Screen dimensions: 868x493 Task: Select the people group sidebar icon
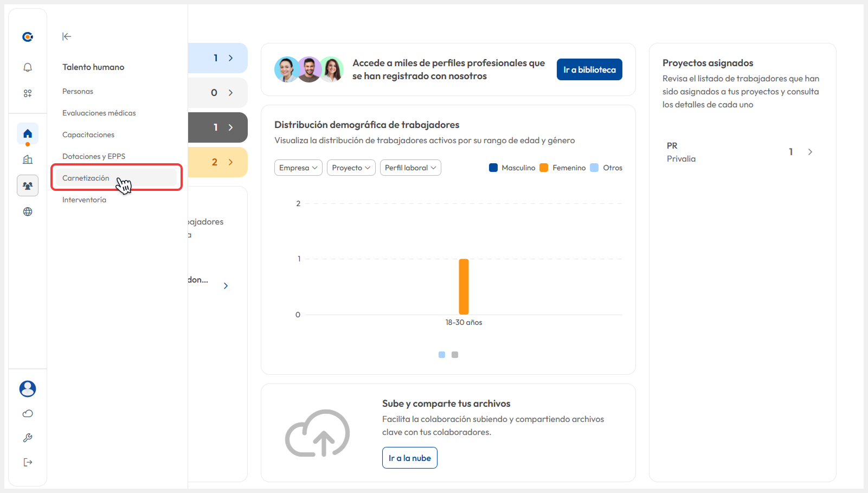28,185
